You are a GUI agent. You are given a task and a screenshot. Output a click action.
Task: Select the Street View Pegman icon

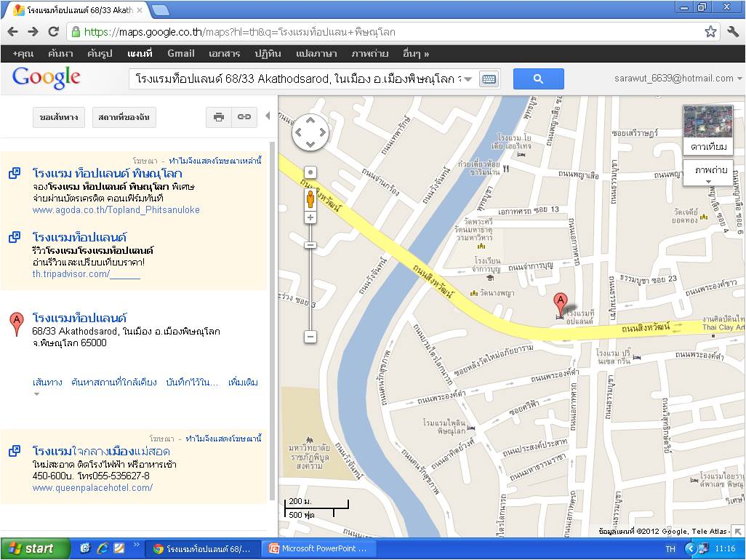click(310, 199)
